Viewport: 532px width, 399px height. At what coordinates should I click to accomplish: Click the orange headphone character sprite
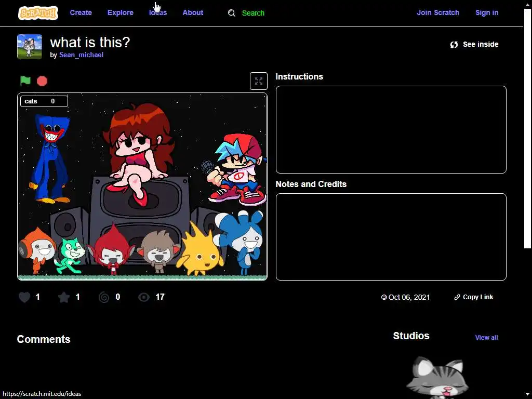coord(37,250)
